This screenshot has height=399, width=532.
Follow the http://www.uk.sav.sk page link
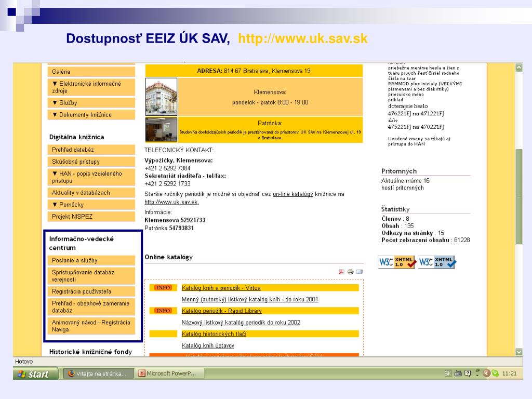pos(171,202)
